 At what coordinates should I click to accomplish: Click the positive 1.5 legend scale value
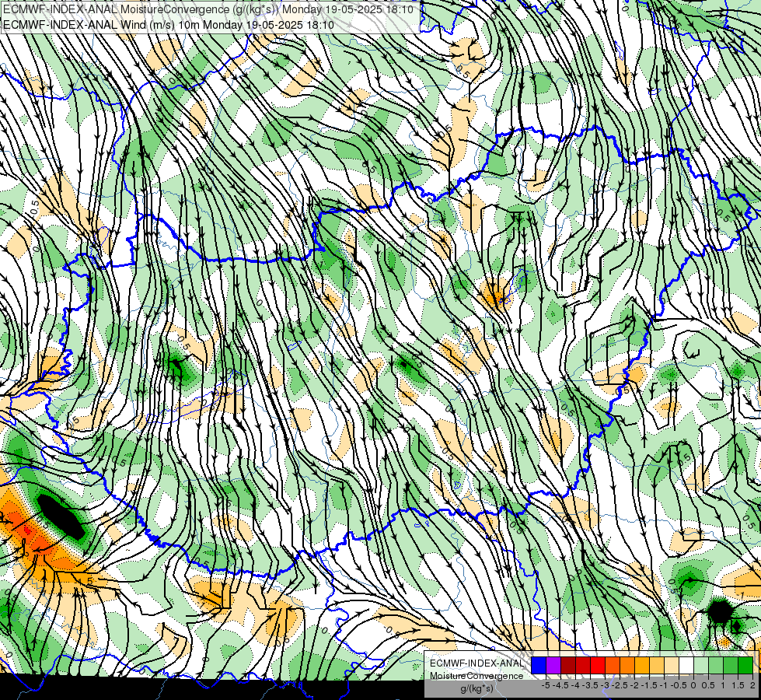[x=738, y=685]
